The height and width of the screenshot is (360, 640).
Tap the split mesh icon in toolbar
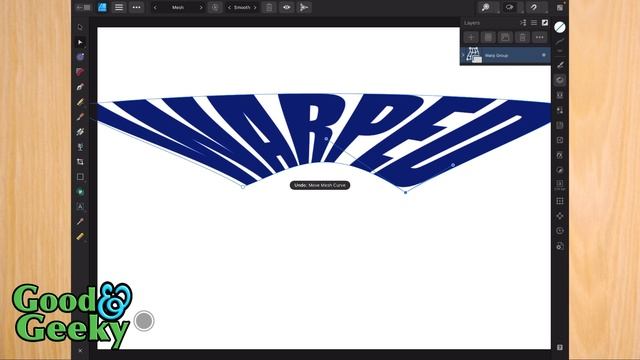304,7
